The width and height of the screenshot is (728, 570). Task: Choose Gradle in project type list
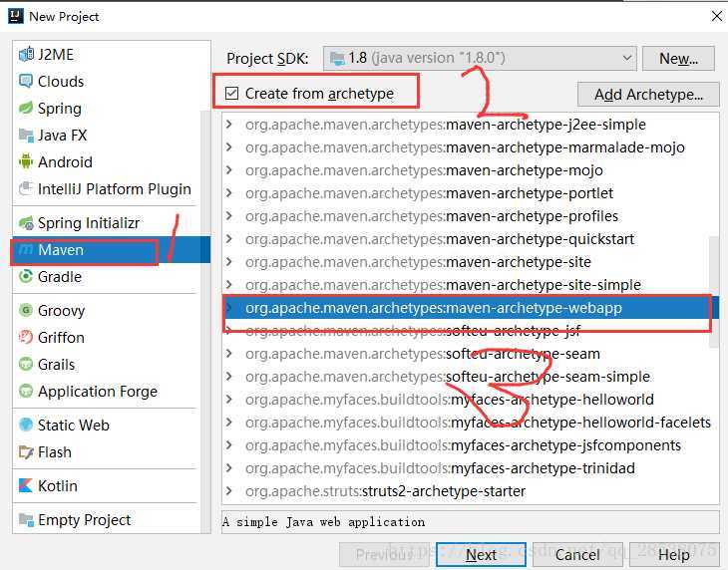106,276
